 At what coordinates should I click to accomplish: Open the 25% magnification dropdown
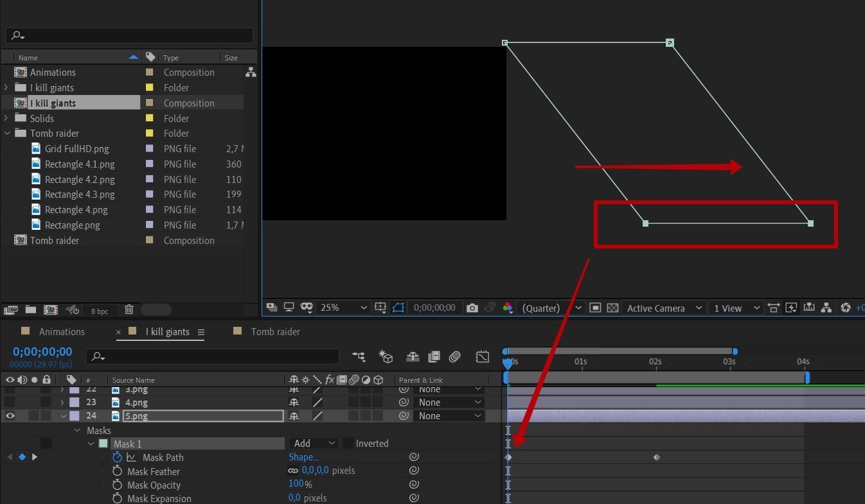tap(344, 308)
